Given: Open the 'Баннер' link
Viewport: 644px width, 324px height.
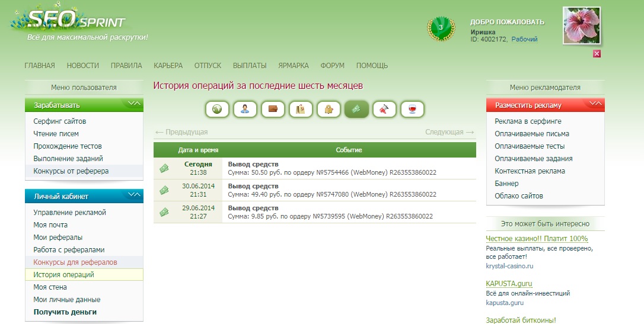Looking at the screenshot, I should click(506, 184).
